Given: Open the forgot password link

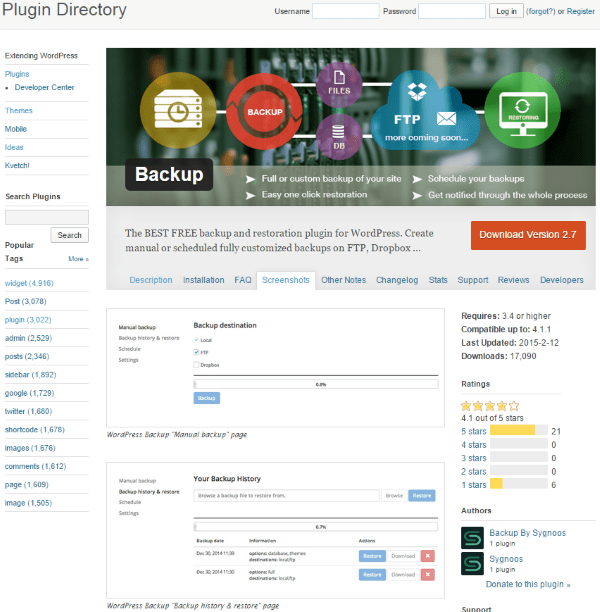Looking at the screenshot, I should pos(541,11).
